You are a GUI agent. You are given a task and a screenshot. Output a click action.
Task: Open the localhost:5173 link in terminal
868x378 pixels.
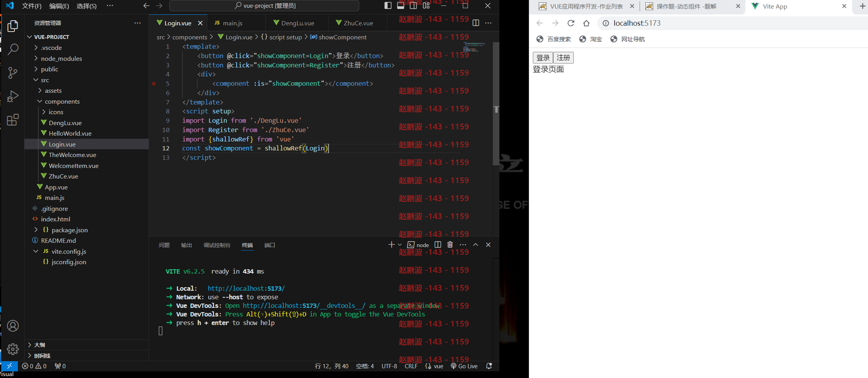pos(246,288)
